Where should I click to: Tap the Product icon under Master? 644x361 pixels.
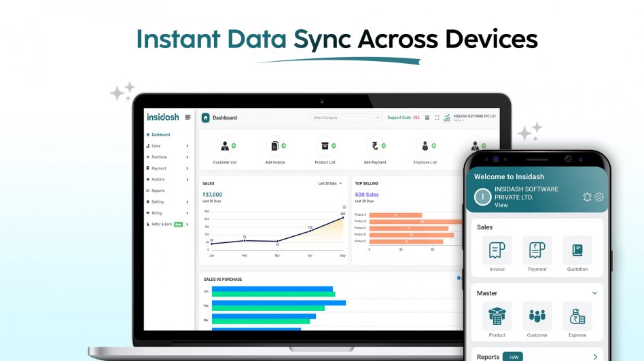[x=497, y=316]
